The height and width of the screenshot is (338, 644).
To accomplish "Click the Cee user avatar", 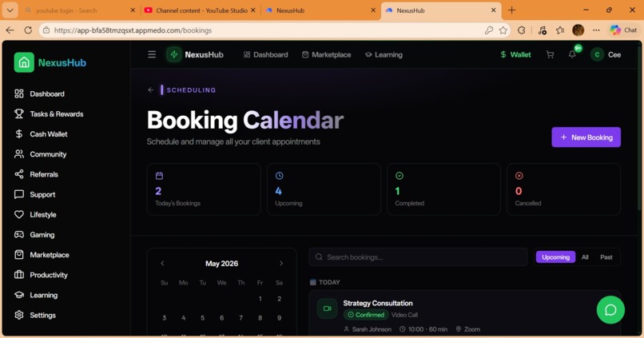I will (x=597, y=54).
